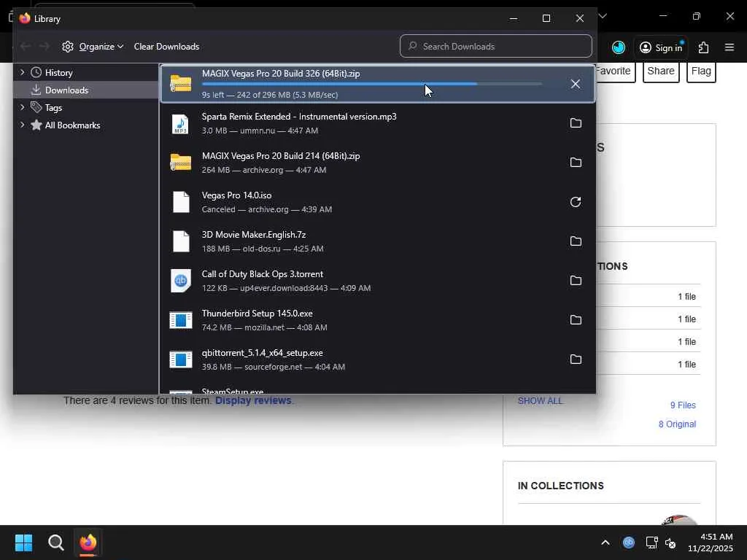Open the 8 Original link

tap(678, 424)
